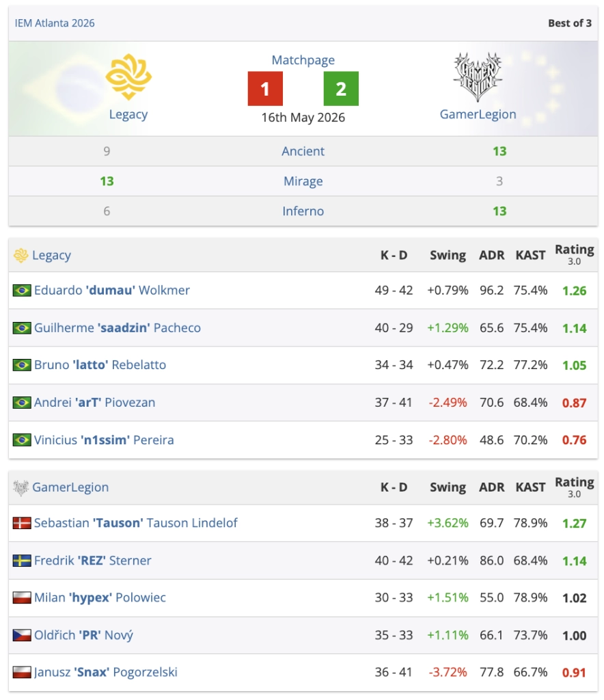Open the Mirage map stats
604x700 pixels.
point(303,181)
